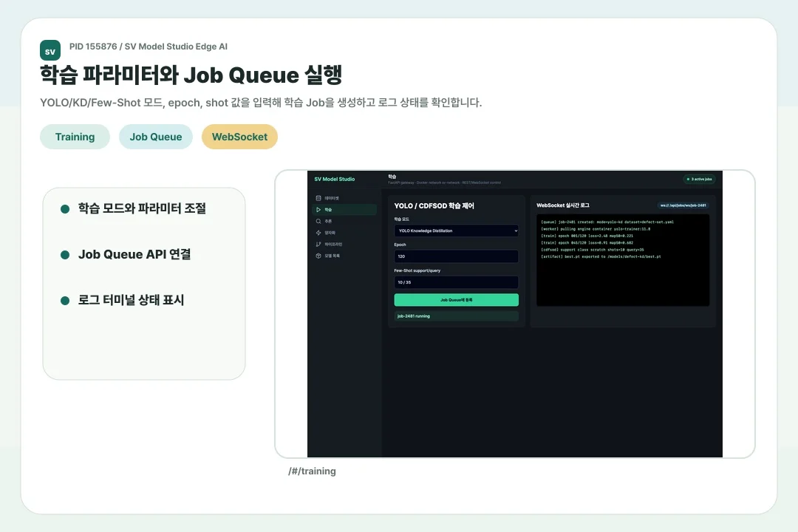Click the /#/training caption
The image size is (798, 532).
click(312, 471)
